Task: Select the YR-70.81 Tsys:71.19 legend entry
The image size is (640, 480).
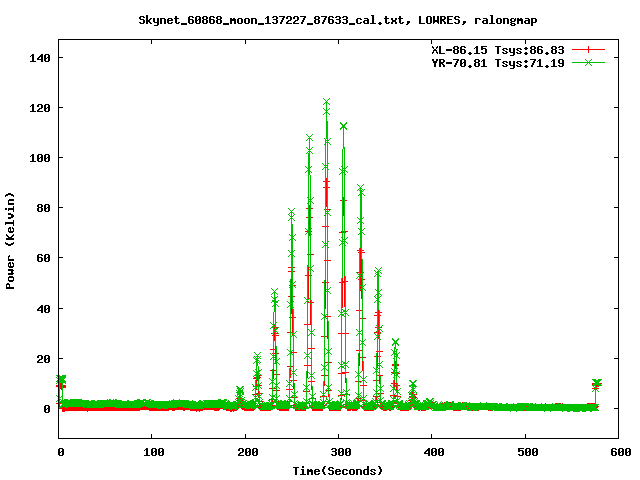Action: point(498,63)
